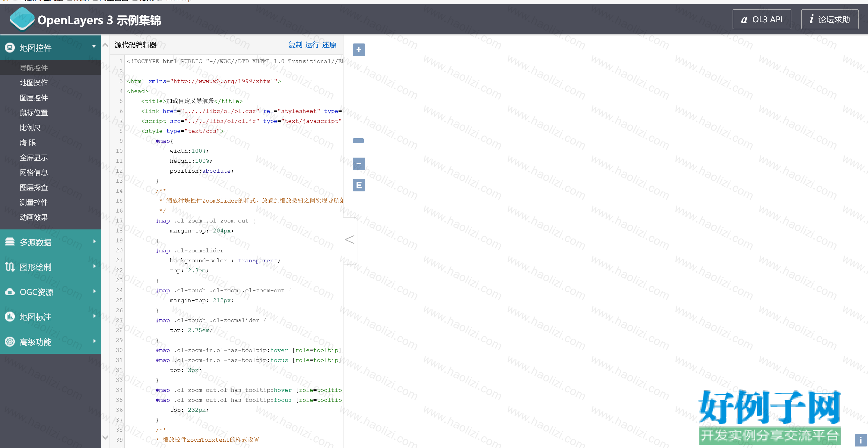Click the 论坛求助 info i icon
Image resolution: width=868 pixels, height=448 pixels.
[812, 19]
